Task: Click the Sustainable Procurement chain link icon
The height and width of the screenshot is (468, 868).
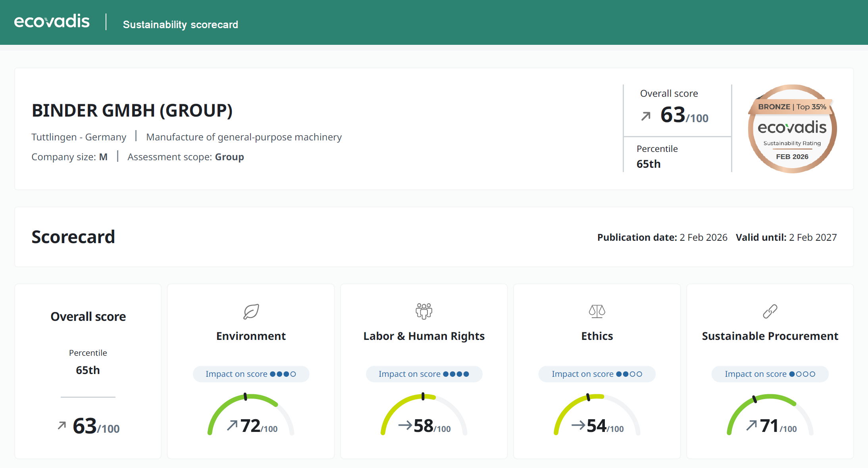Action: (770, 311)
